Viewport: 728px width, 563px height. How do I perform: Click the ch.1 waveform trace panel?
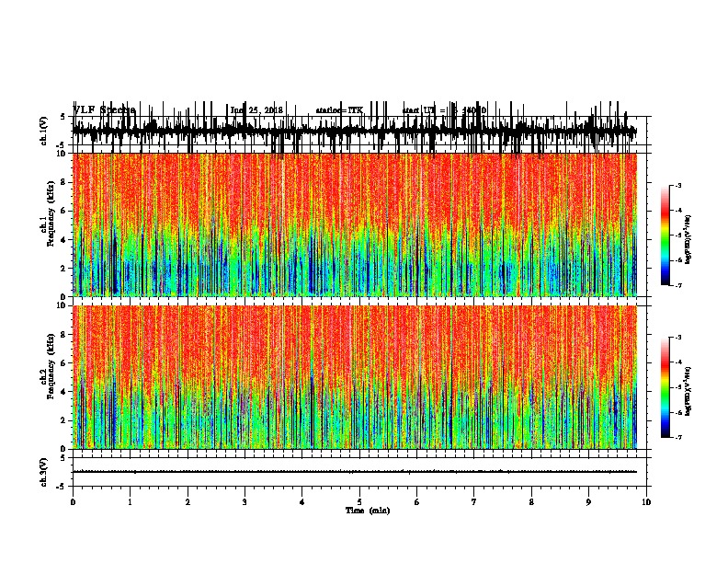(359, 131)
